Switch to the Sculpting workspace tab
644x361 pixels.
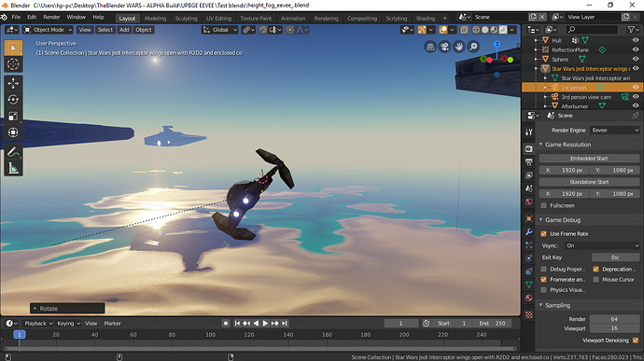[186, 19]
